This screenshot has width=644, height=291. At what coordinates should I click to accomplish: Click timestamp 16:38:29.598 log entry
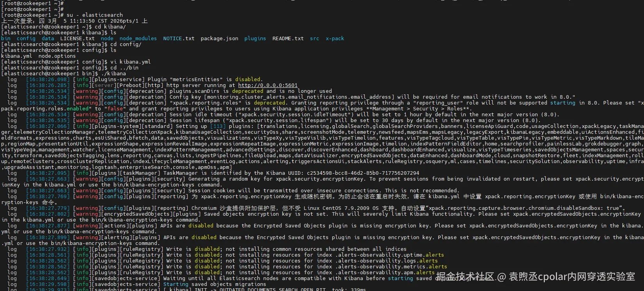pyautogui.click(x=48, y=284)
